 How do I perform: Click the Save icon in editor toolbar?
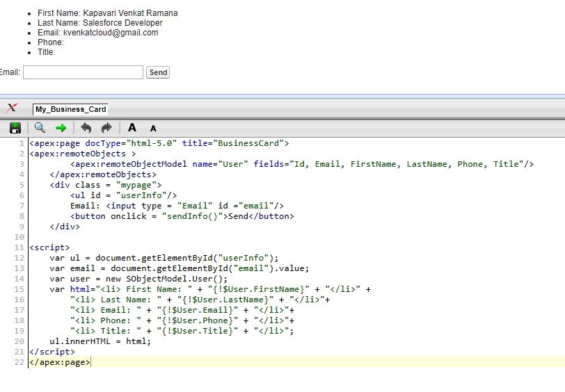(15, 128)
